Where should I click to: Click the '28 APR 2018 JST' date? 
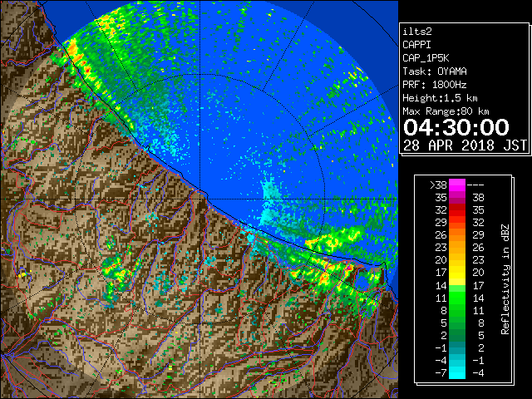[x=465, y=145]
